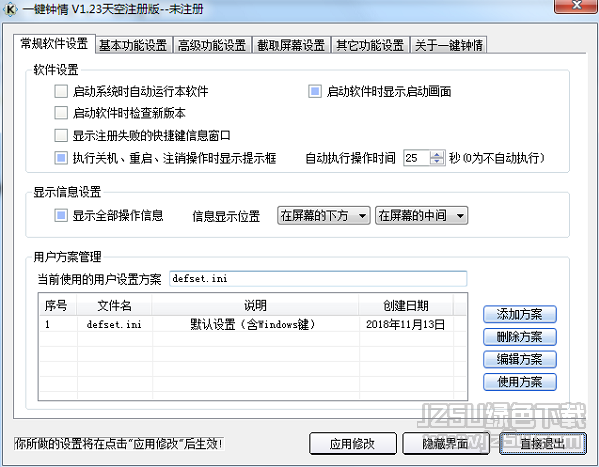Image resolution: width=599 pixels, height=467 pixels.
Task: Click the 直接退出 button
Action: tap(542, 444)
